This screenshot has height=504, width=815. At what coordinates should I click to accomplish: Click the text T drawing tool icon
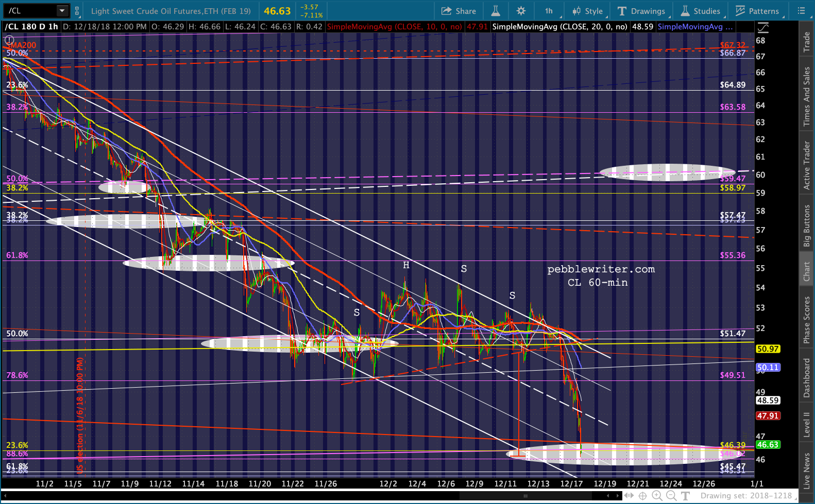coord(685,496)
